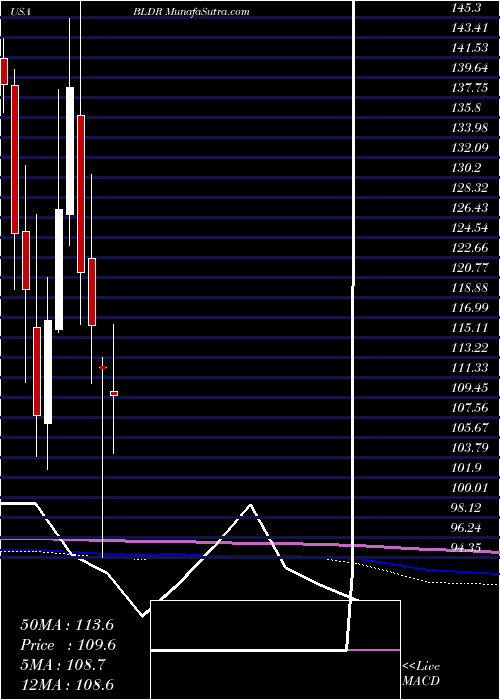Screen dimensions: 500x700
Task: Click the 12MA : 108.6 readout
Action: point(69,685)
